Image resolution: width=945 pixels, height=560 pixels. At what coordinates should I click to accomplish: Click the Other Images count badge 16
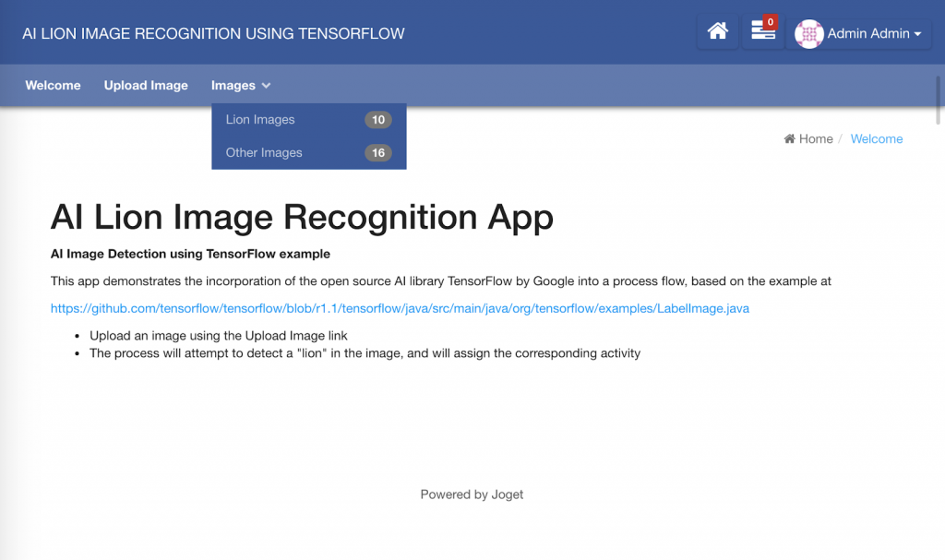(x=377, y=152)
